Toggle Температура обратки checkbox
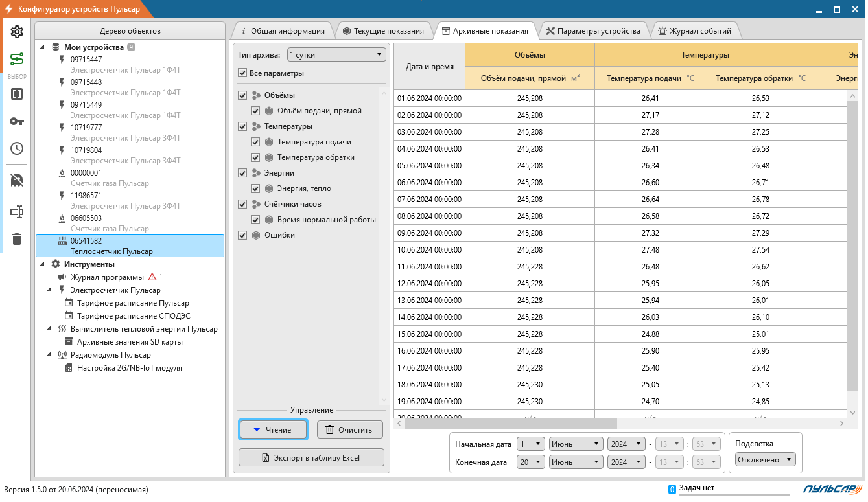Screen dimensions: 868x502 (255, 157)
